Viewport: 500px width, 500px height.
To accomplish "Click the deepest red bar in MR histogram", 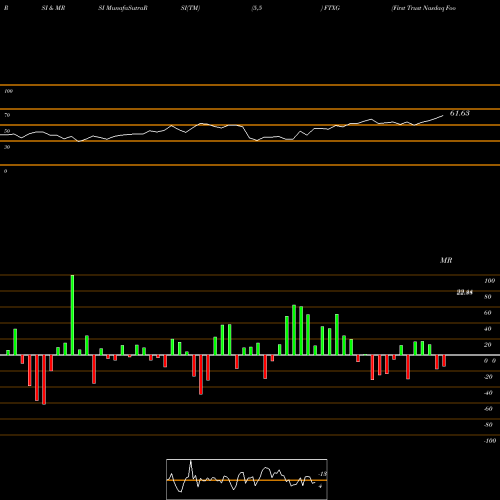I will (44, 380).
